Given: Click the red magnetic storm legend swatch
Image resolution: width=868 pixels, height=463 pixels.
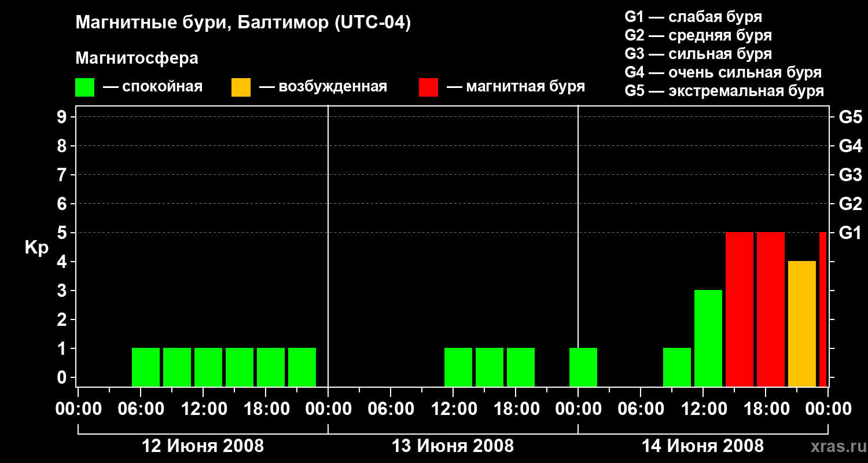Looking at the screenshot, I should click(x=428, y=87).
